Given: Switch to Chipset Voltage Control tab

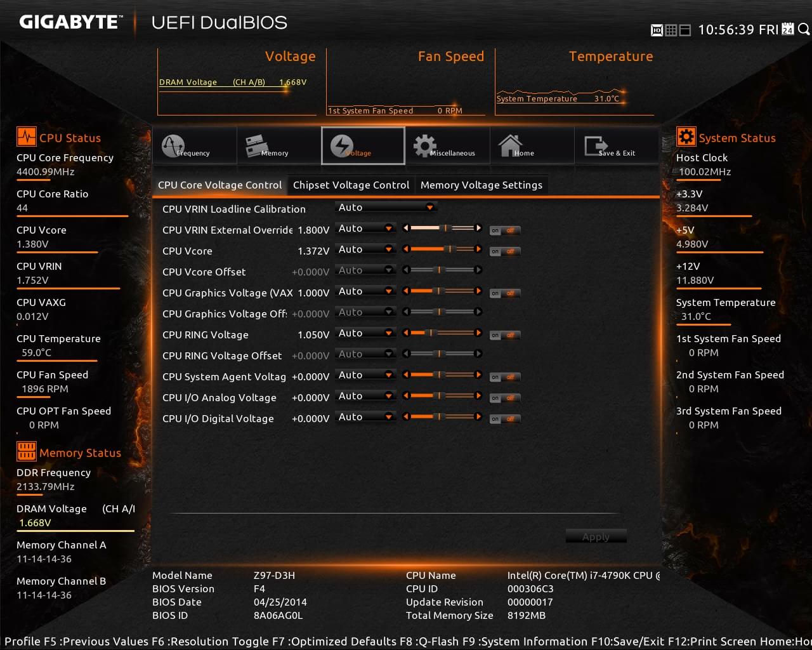Looking at the screenshot, I should click(351, 185).
